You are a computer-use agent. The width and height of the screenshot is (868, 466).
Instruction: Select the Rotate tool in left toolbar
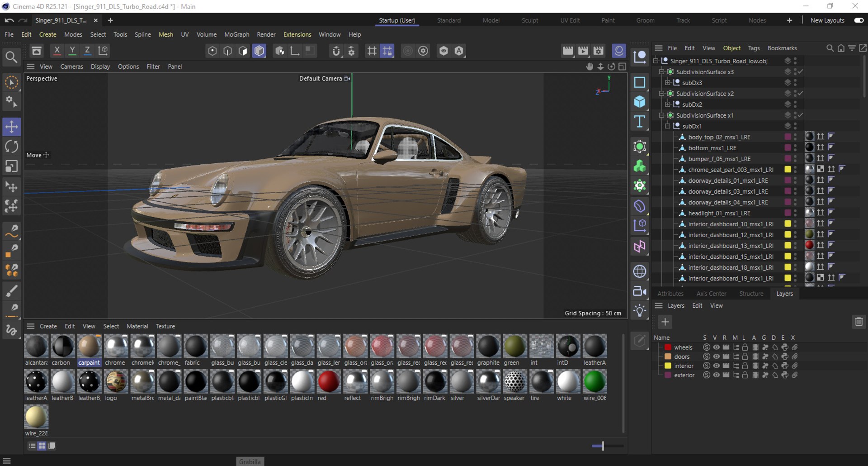point(11,147)
